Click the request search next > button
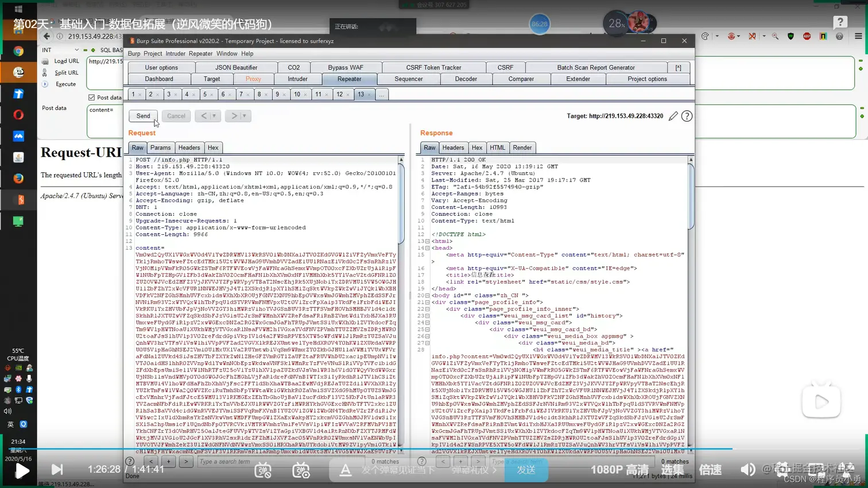Image resolution: width=868 pixels, height=488 pixels. pyautogui.click(x=186, y=461)
